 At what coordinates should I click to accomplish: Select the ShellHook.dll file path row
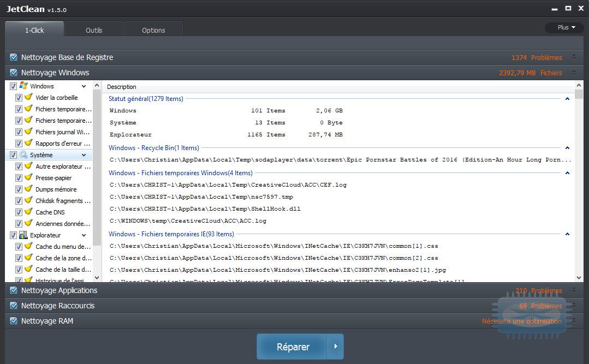(x=205, y=209)
